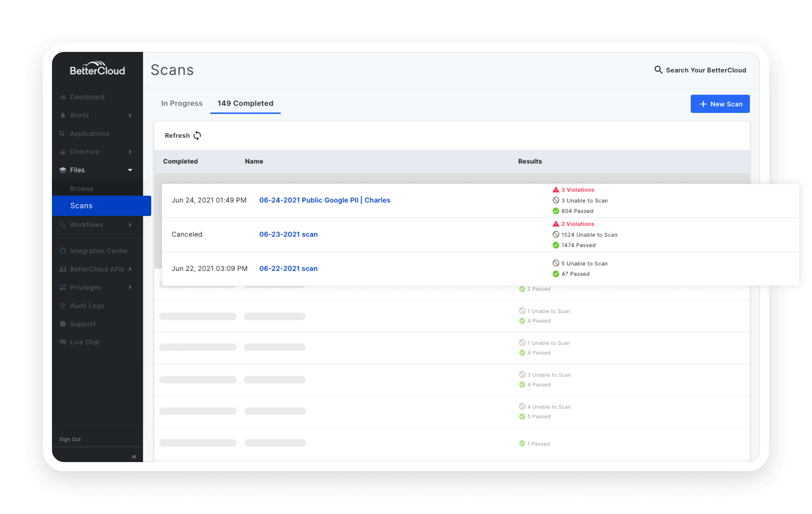Viewport: 812px width, 514px height.
Task: Click the New Scan button
Action: point(720,104)
